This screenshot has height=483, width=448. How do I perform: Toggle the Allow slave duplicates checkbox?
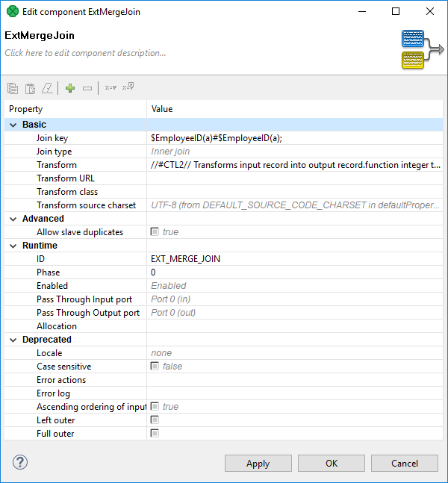(x=155, y=232)
